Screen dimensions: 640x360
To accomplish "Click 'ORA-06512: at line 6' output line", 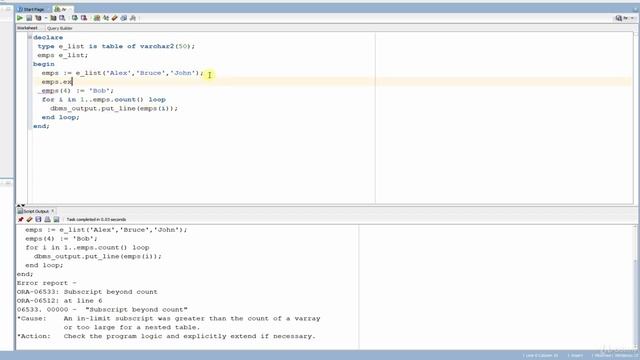I will point(60,301).
